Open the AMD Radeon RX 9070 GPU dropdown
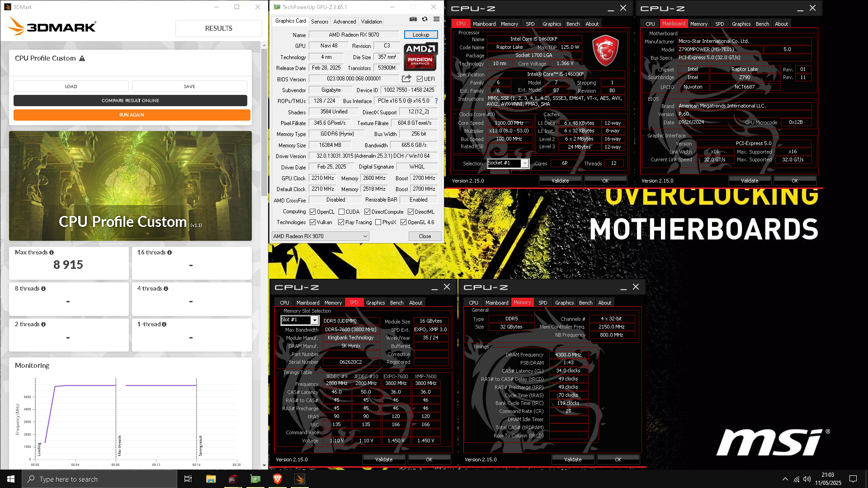868x488 pixels. (x=321, y=236)
